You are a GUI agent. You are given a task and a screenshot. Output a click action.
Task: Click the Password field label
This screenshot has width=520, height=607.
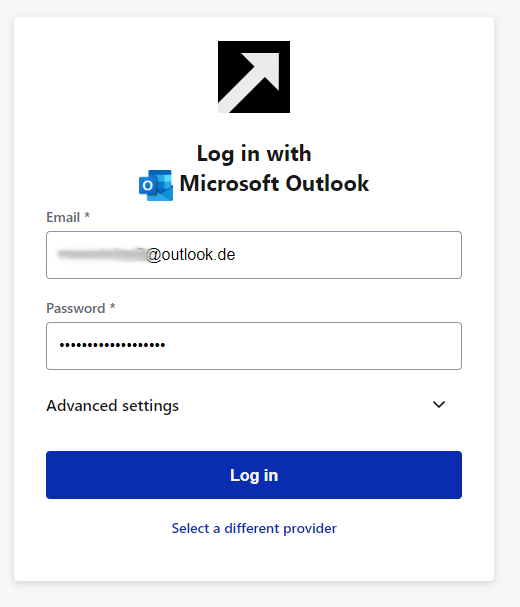point(76,308)
